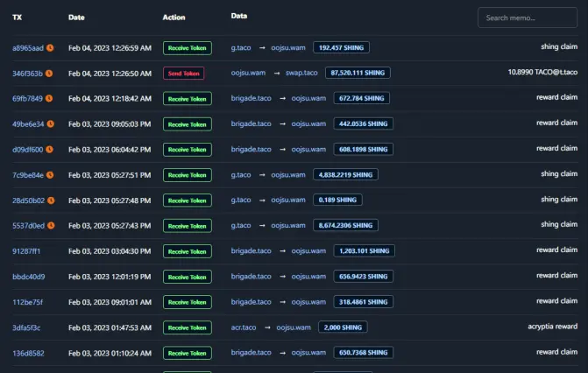This screenshot has width=588, height=373.
Task: Click the memo 10.8990 TACO@t.taco
Action: coord(542,72)
